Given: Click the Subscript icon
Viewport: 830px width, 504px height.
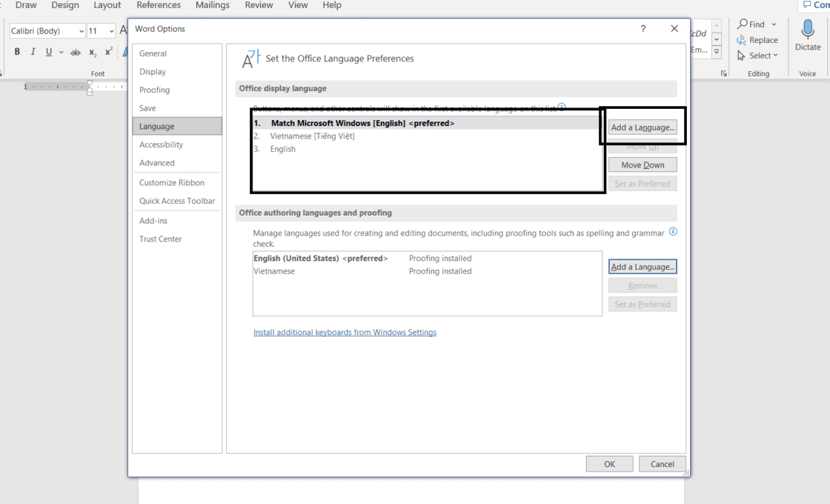Looking at the screenshot, I should pos(93,52).
